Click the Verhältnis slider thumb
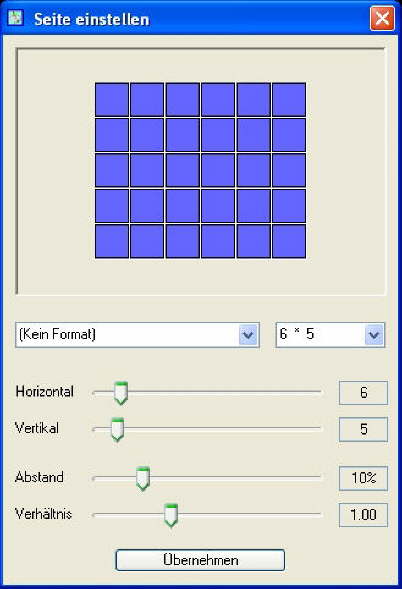 click(x=171, y=516)
